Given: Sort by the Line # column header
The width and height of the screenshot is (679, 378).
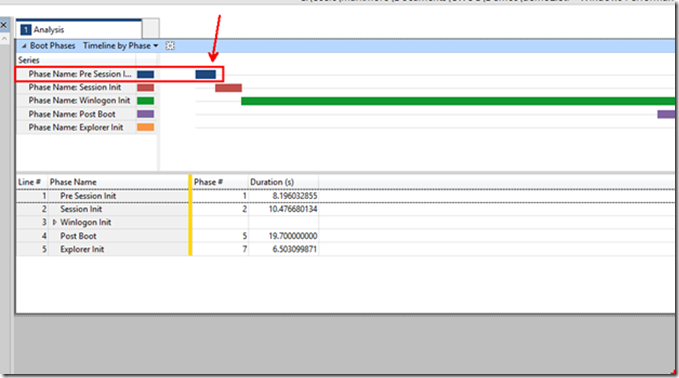Looking at the screenshot, I should [29, 182].
